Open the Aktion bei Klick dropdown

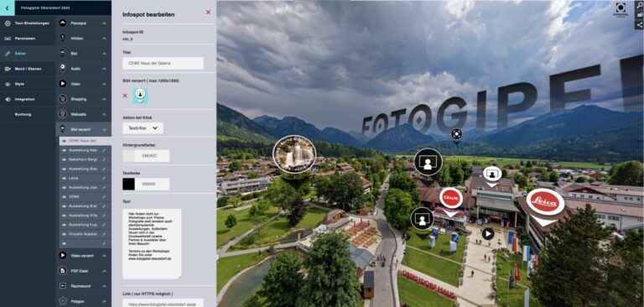pos(143,128)
